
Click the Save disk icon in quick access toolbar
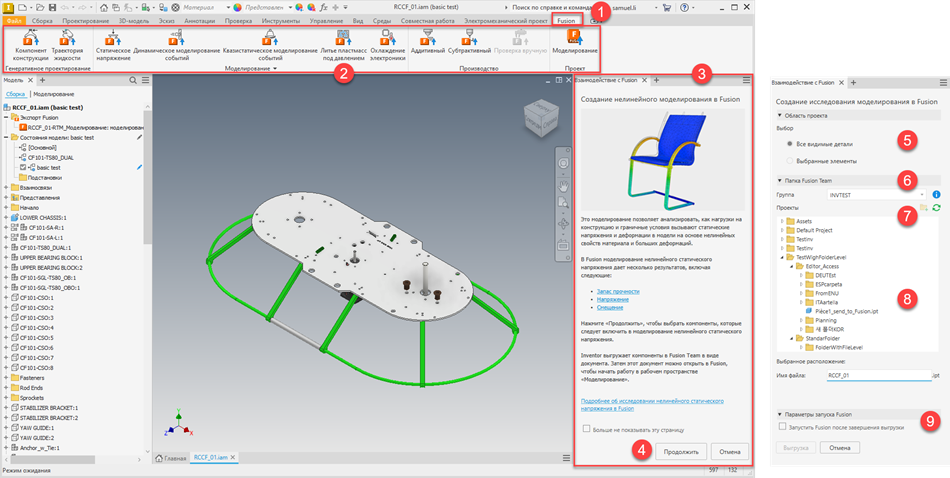tap(52, 8)
